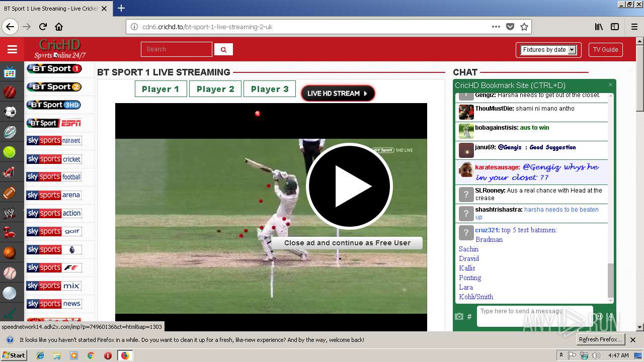Screen dimensions: 644x362
Task: Open Sky Sports Football channel
Action: point(54,177)
